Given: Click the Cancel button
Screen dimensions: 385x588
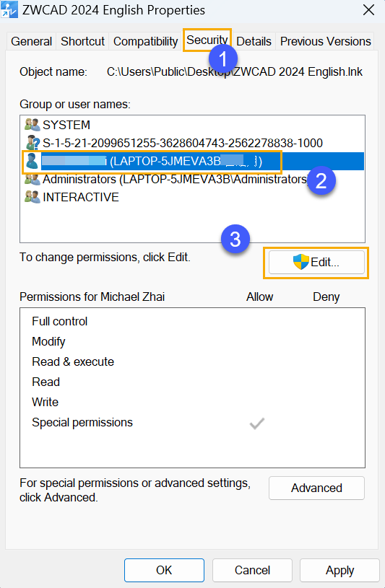Looking at the screenshot, I should tap(252, 570).
